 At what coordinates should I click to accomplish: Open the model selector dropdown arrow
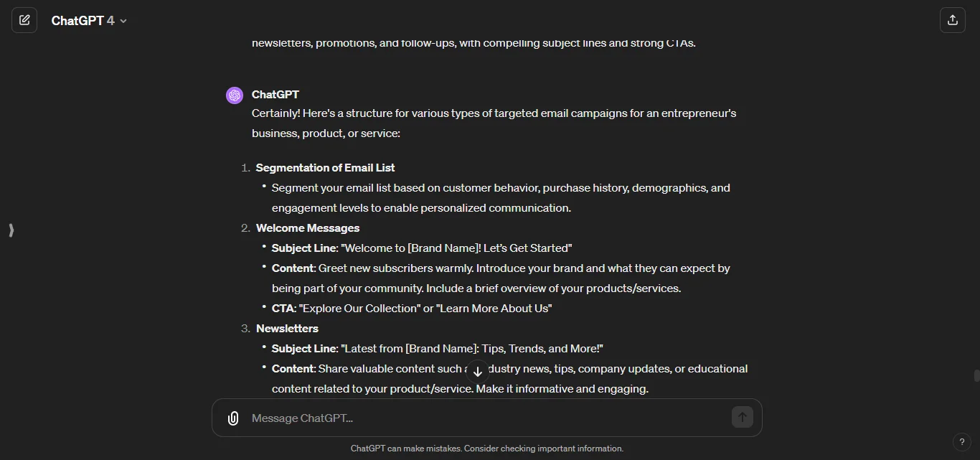123,21
